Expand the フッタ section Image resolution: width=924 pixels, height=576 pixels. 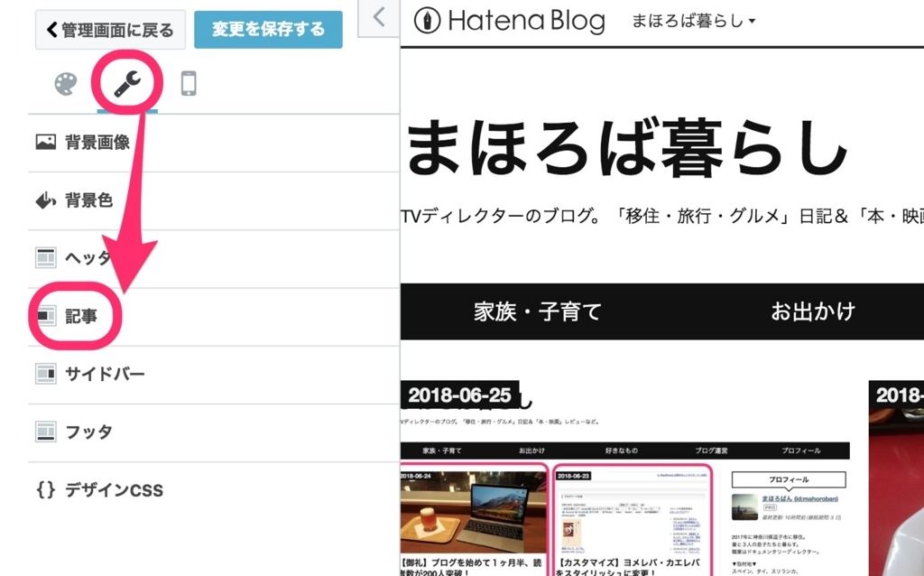click(214, 432)
